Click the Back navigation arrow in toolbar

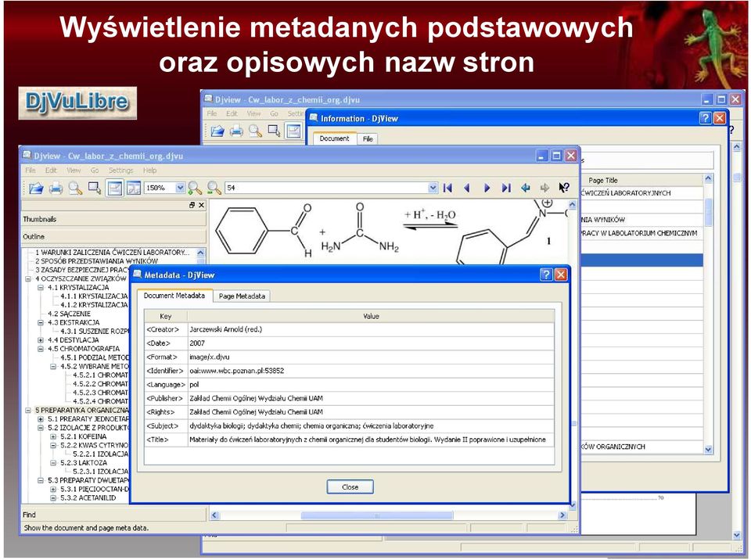click(526, 188)
